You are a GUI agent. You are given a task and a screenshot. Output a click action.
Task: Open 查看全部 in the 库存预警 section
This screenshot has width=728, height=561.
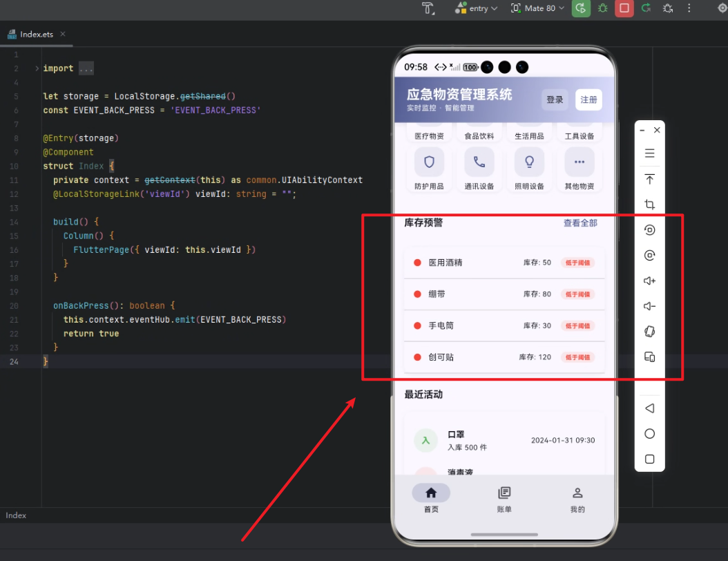click(579, 223)
